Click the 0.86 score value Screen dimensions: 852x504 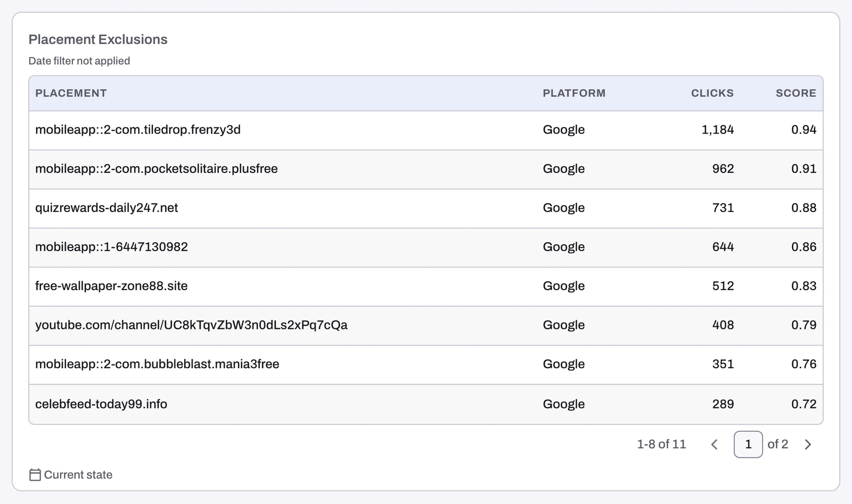tap(804, 247)
